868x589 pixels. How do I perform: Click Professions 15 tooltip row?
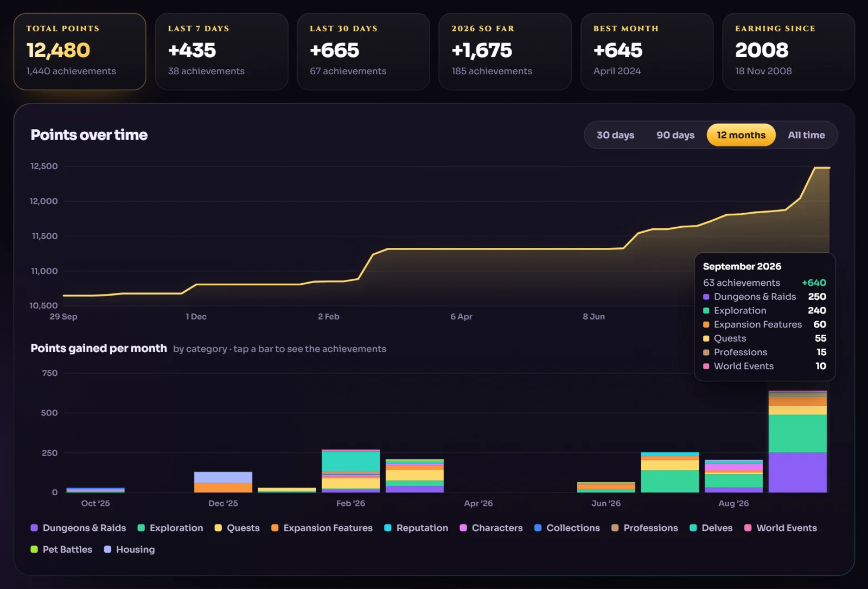click(764, 352)
